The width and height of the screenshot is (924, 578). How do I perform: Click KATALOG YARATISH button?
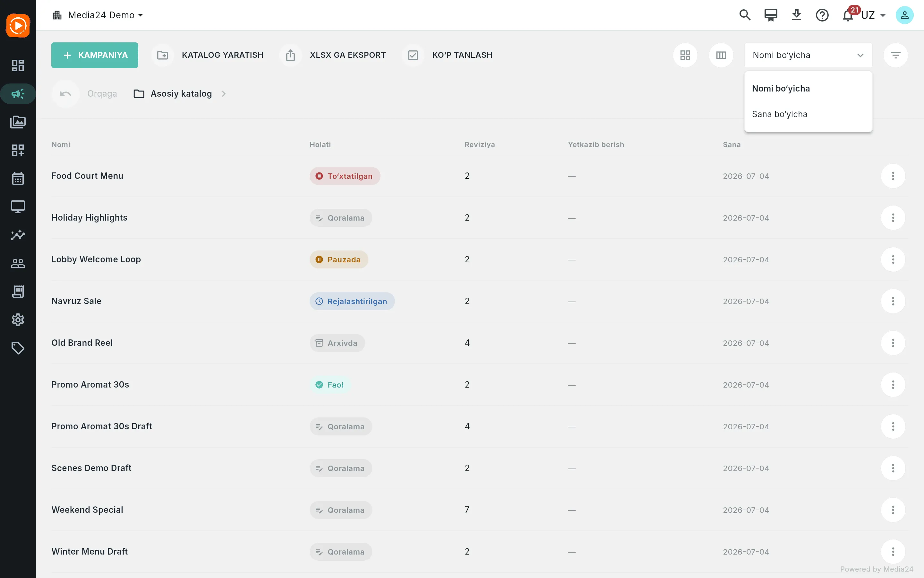208,55
